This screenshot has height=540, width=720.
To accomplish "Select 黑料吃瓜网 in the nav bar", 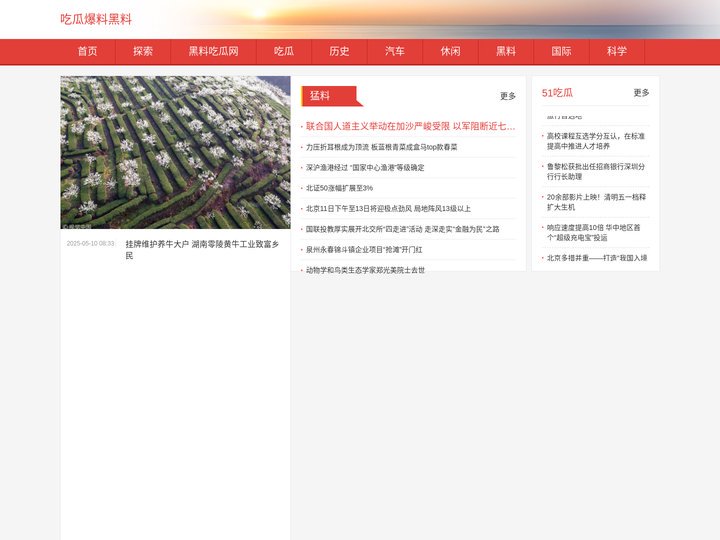I will pos(214,51).
